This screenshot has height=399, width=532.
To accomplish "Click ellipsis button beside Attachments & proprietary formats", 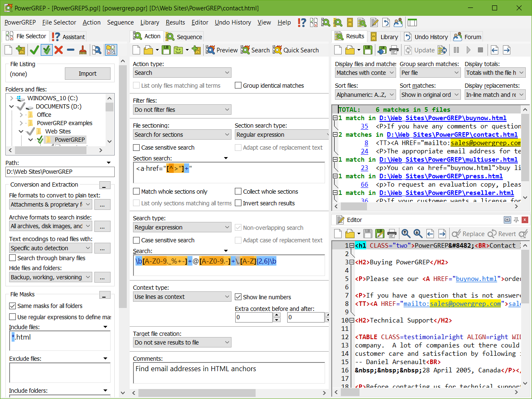I will point(102,204).
